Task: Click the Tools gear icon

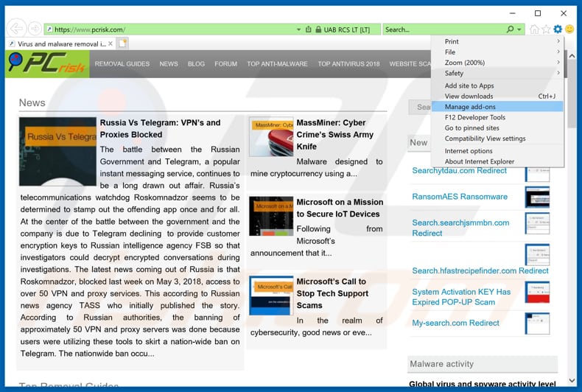Action: [x=558, y=29]
